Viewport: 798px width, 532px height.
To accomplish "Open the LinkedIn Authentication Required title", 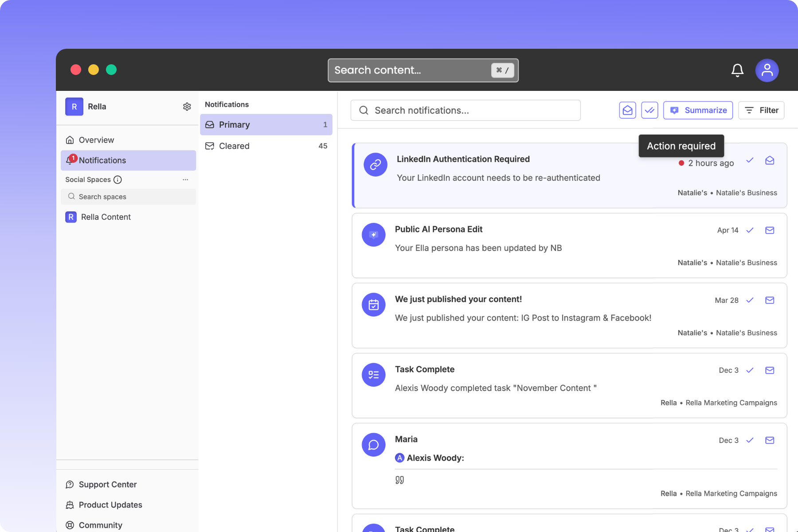I will coord(463,159).
